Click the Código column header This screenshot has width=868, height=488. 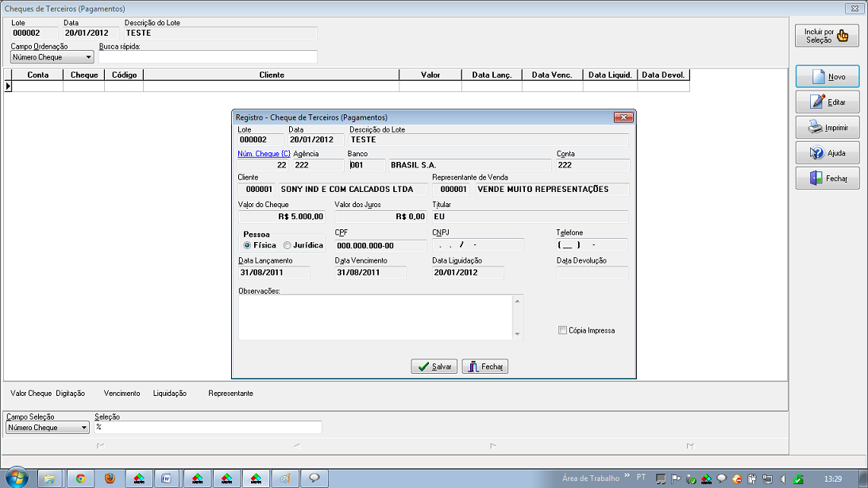(124, 75)
